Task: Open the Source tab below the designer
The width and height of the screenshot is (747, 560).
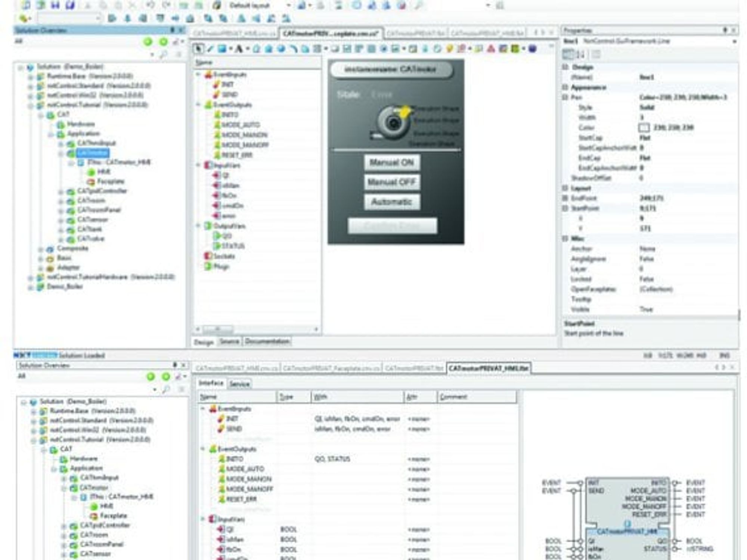Action: tap(229, 342)
